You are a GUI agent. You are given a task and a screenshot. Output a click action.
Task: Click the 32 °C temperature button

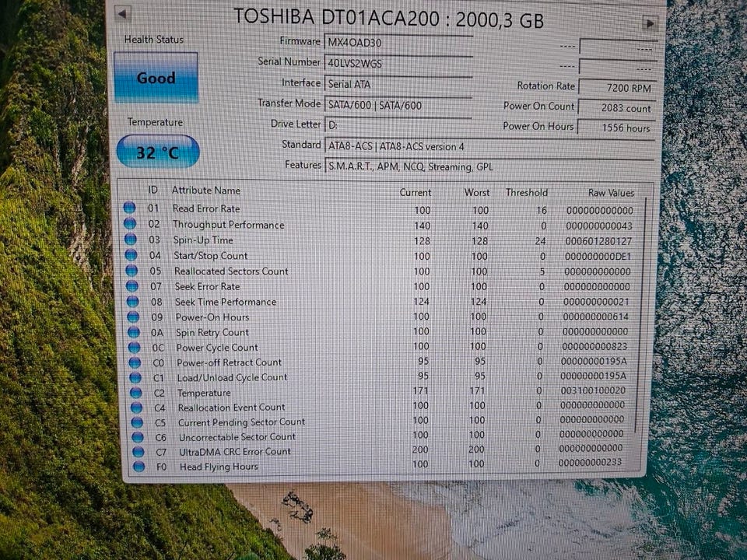pyautogui.click(x=158, y=152)
